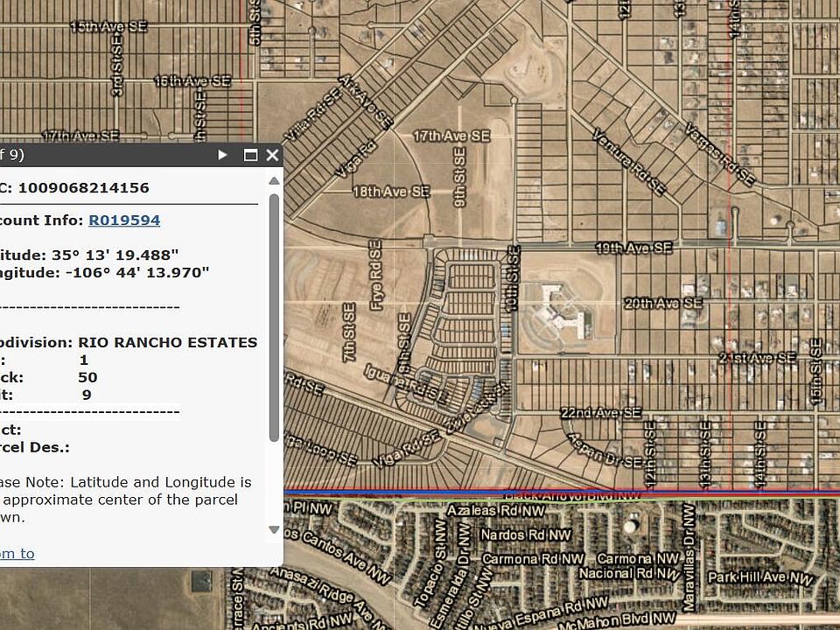Click the Villa Rd SE label
The image size is (840, 630).
(x=311, y=115)
